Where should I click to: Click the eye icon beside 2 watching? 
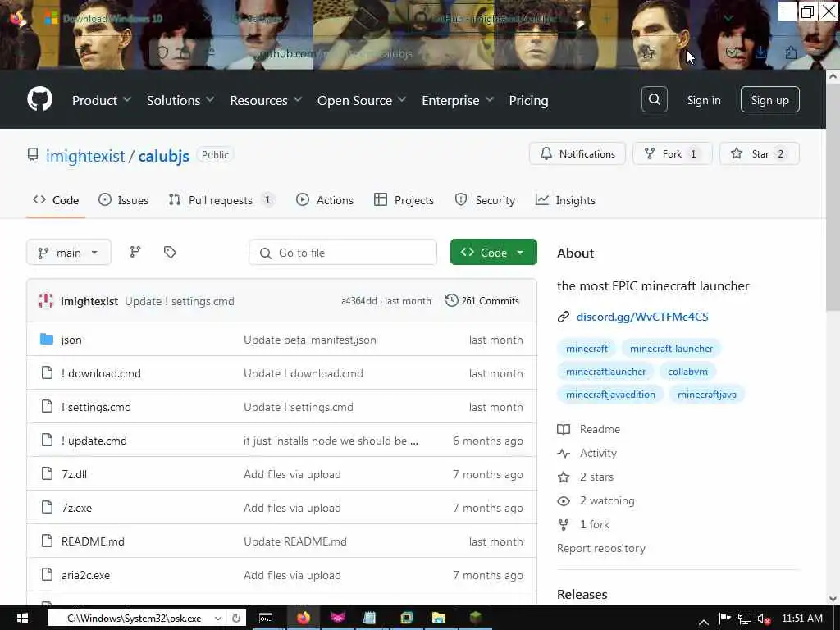pyautogui.click(x=564, y=501)
